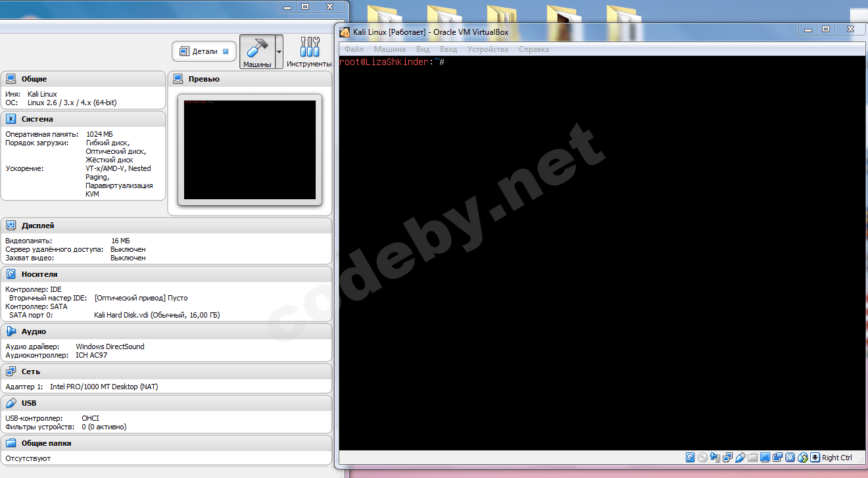Screen dimensions: 868x478
Task: Click the OHCI USB controller value
Action: point(90,418)
